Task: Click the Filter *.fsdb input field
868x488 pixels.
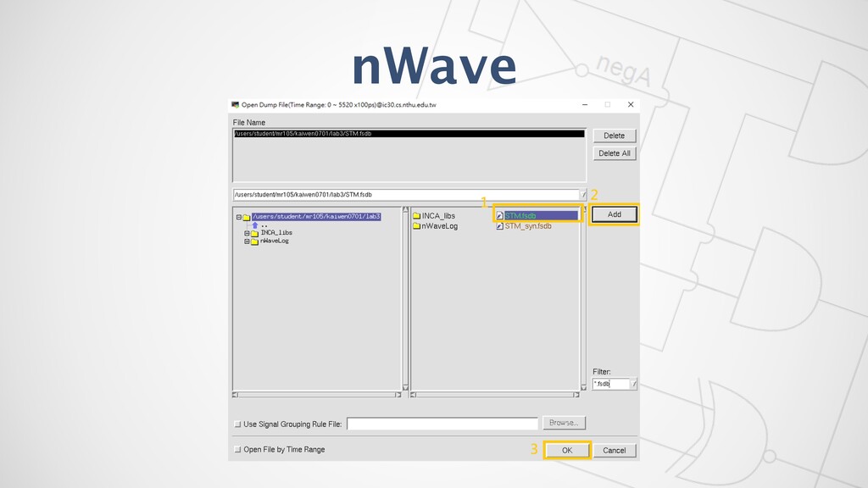Action: [611, 384]
